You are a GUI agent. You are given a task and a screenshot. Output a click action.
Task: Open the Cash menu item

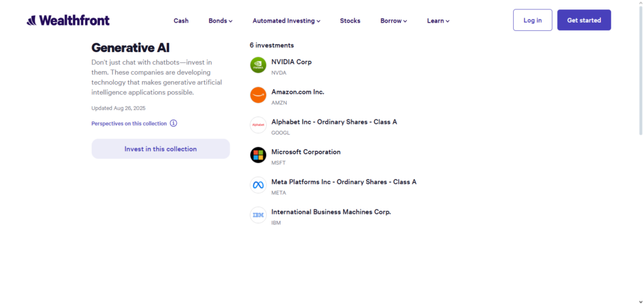(x=181, y=21)
